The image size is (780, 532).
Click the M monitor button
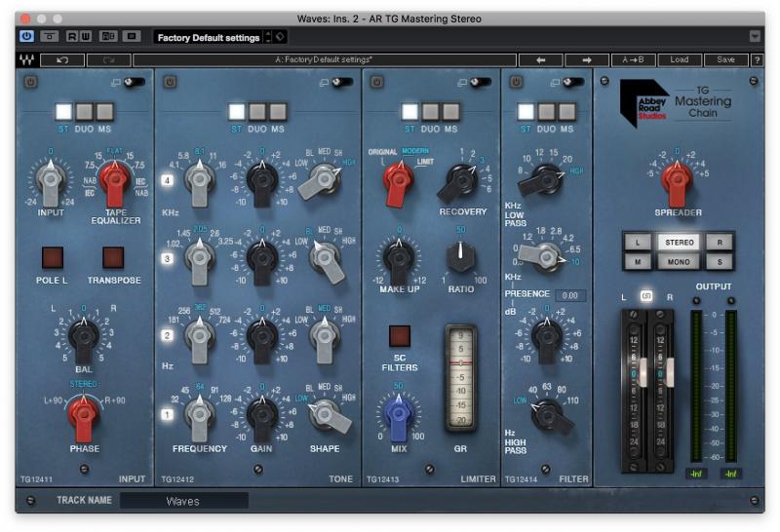pyautogui.click(x=638, y=261)
